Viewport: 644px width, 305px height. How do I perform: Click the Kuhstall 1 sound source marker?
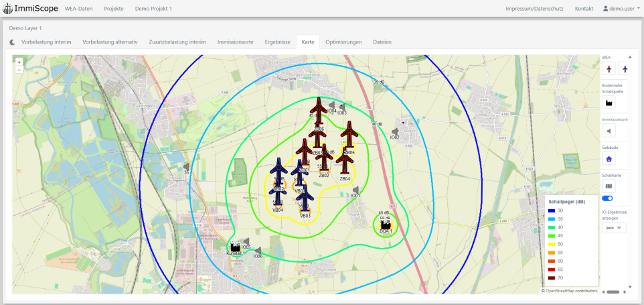pos(235,247)
